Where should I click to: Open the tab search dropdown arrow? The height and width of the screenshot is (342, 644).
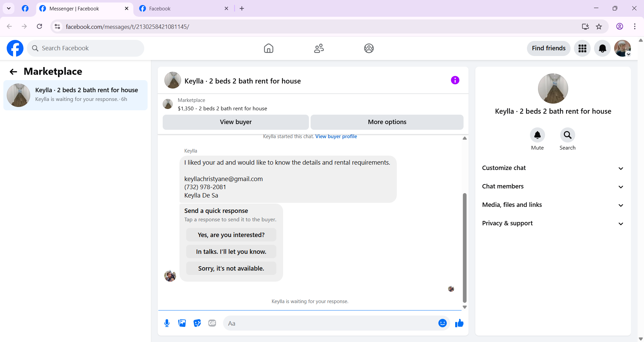click(9, 8)
